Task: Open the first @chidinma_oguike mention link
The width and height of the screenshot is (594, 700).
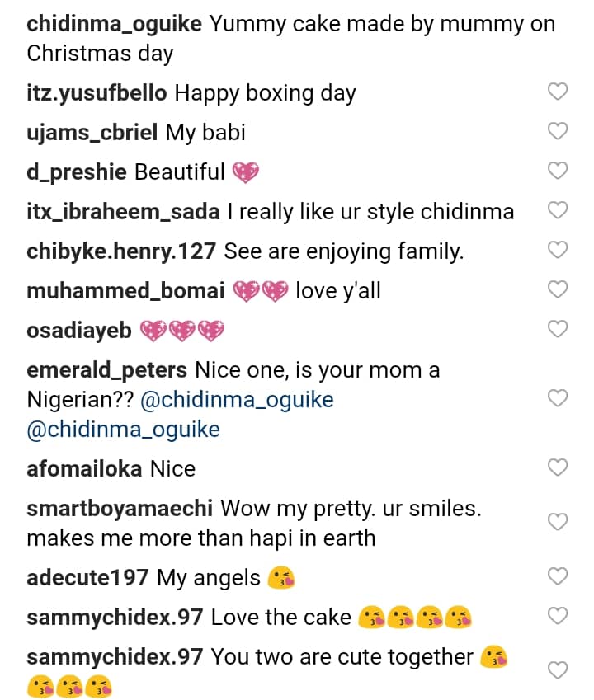Action: coord(238,400)
